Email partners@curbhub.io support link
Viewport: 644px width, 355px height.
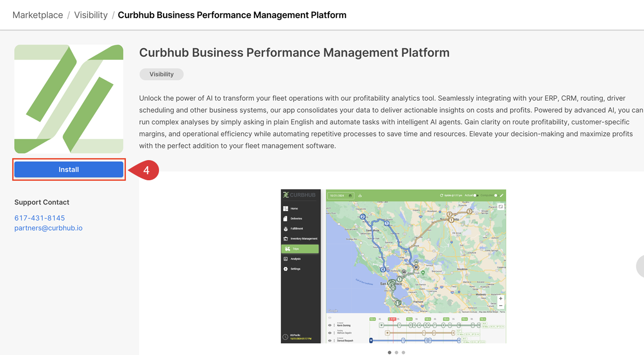pyautogui.click(x=48, y=228)
